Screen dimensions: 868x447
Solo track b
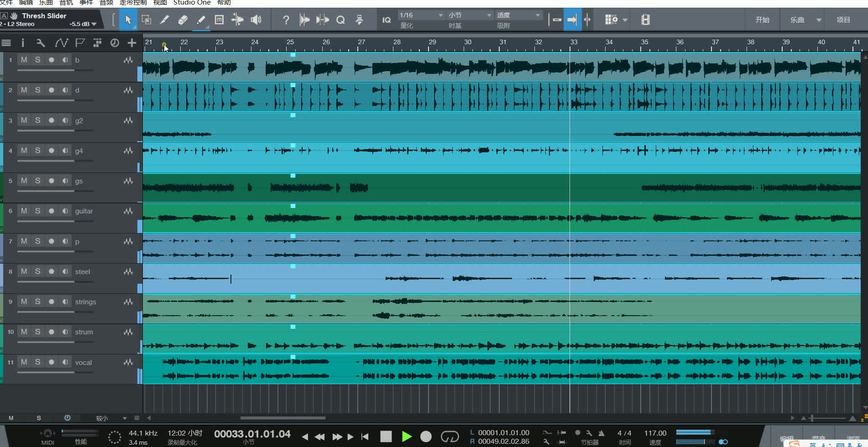[38, 60]
